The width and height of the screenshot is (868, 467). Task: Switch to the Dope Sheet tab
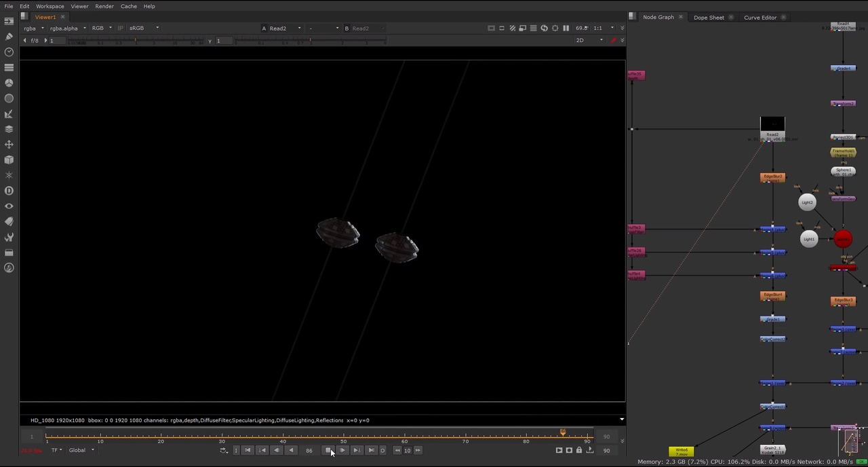[x=709, y=18]
